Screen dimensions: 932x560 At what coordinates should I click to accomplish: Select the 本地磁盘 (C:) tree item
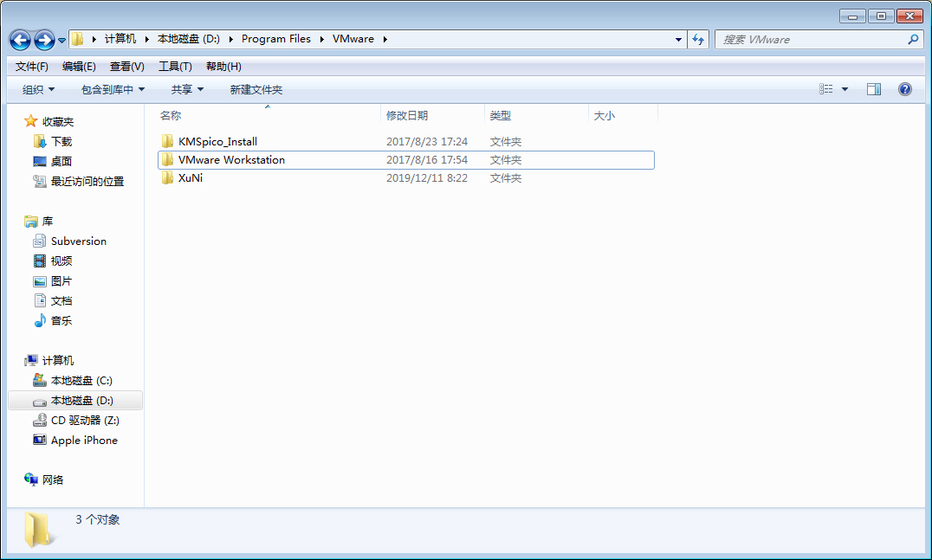(74, 380)
